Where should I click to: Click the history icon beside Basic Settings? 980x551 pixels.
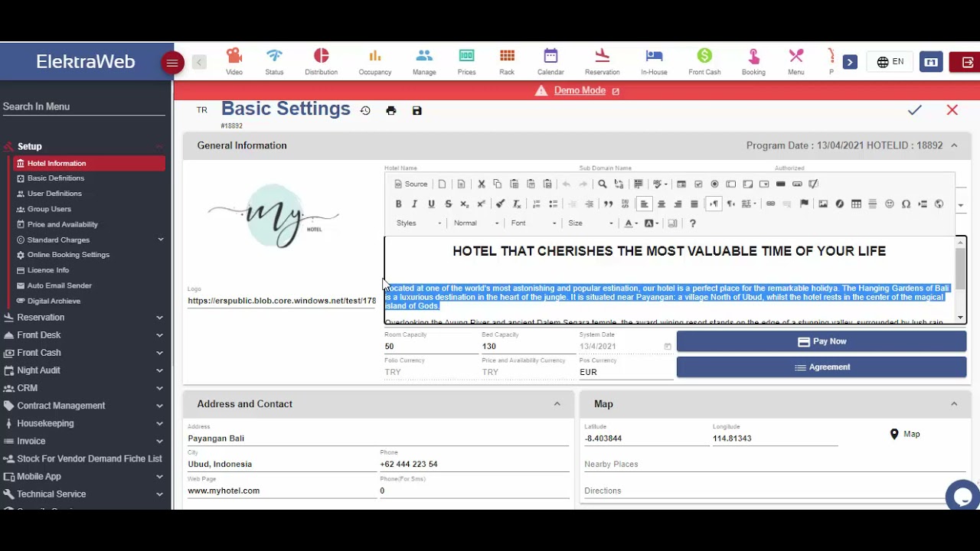pyautogui.click(x=365, y=110)
